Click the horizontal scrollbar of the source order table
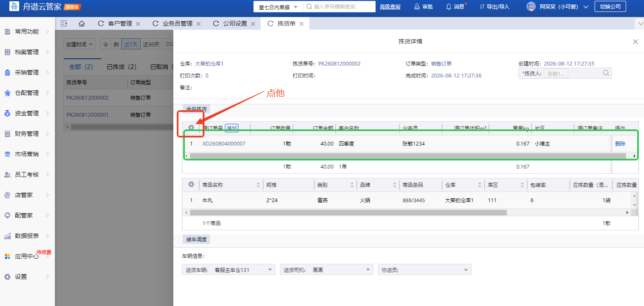 (408, 156)
